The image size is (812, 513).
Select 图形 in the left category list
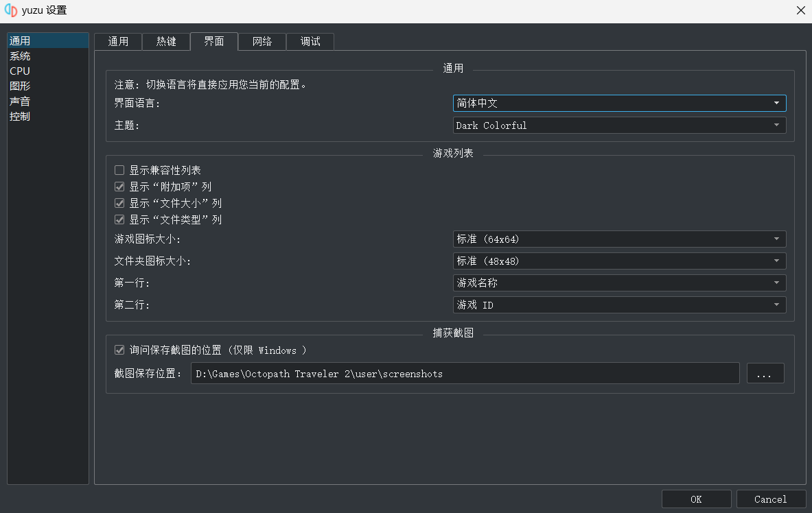pyautogui.click(x=20, y=86)
